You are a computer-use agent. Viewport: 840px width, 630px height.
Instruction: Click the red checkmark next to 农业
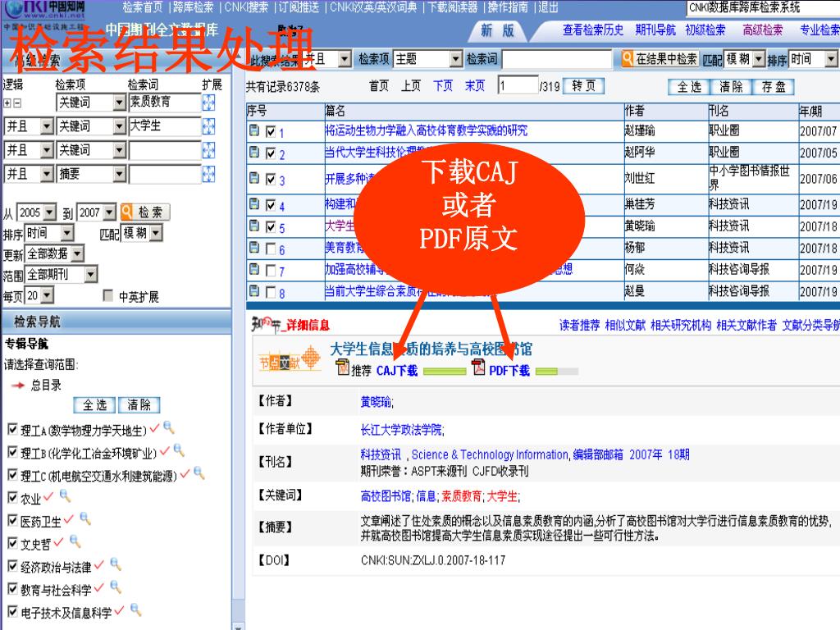pyautogui.click(x=48, y=496)
